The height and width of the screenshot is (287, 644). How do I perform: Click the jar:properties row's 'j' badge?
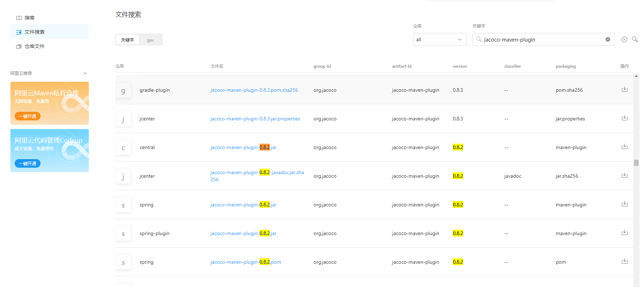[x=123, y=119]
